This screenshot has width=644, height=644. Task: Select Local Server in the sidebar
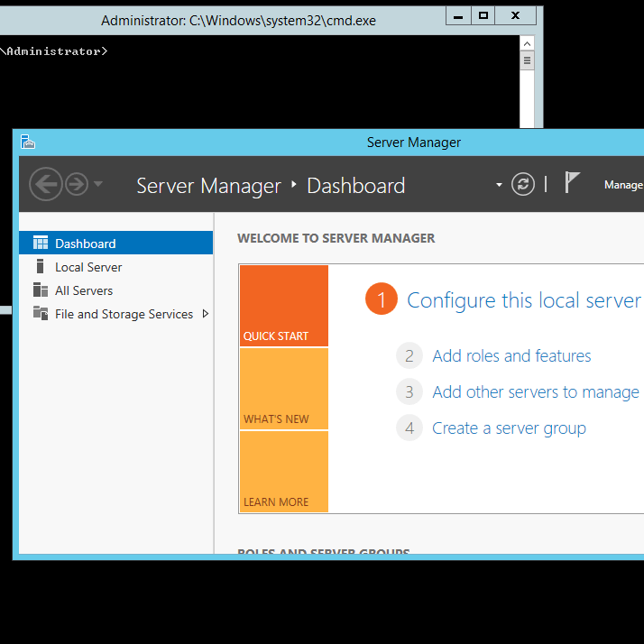115,267
